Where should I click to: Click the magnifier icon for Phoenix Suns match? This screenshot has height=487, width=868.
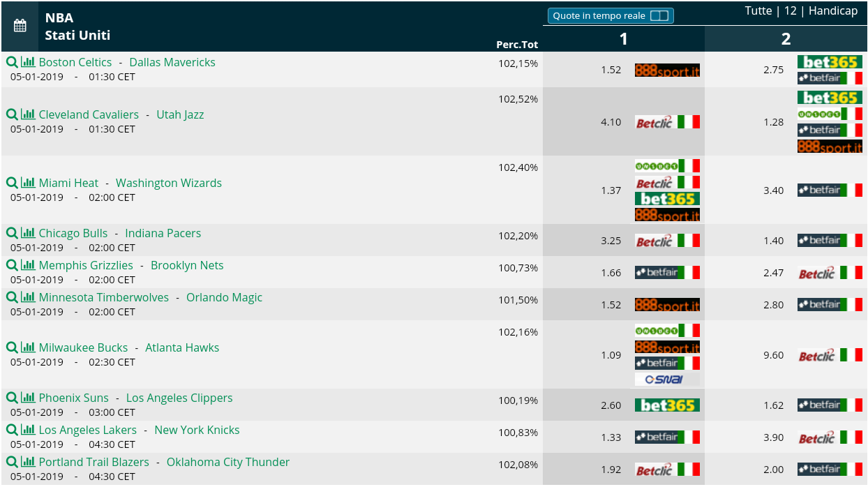[12, 397]
